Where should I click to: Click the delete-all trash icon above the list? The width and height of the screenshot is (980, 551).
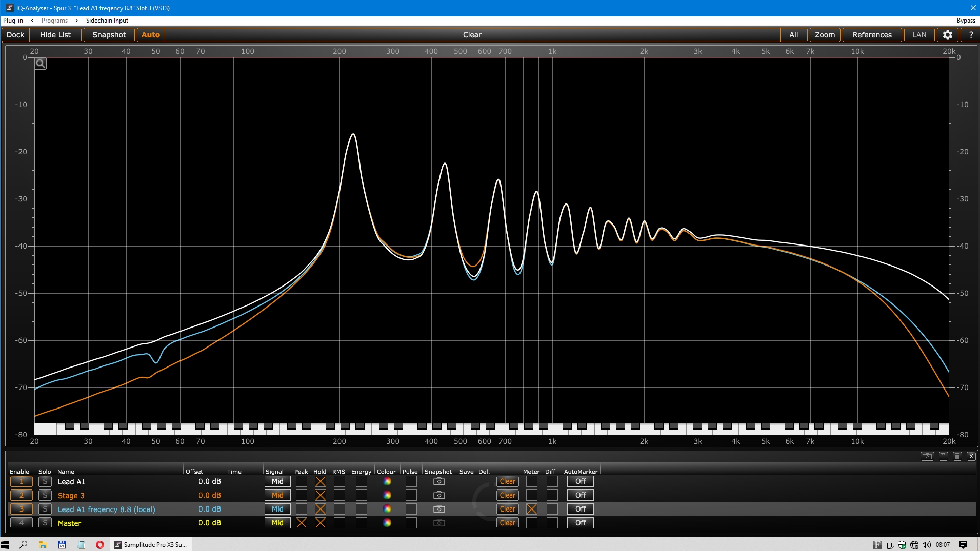coord(957,456)
